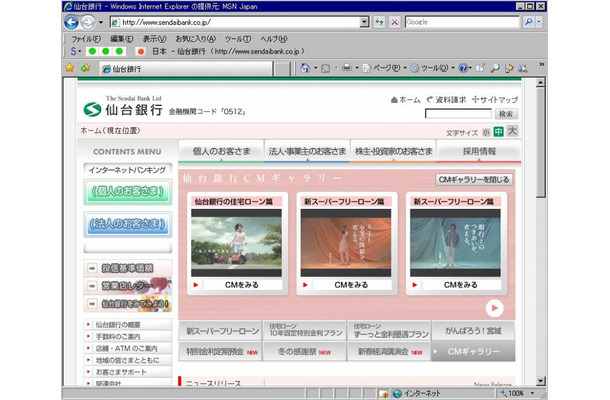Click the blue Help question mark icon
Image resolution: width=610 pixels, height=400 pixels.
click(x=463, y=68)
